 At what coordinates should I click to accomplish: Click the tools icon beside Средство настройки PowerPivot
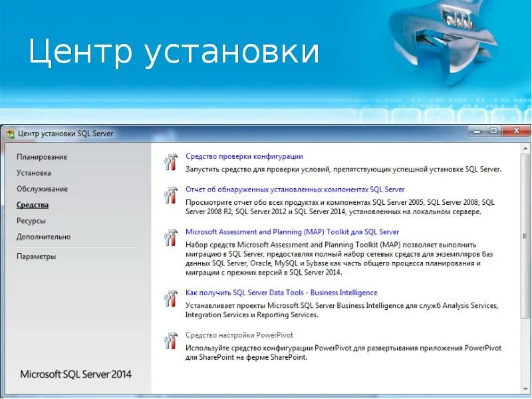coord(171,340)
